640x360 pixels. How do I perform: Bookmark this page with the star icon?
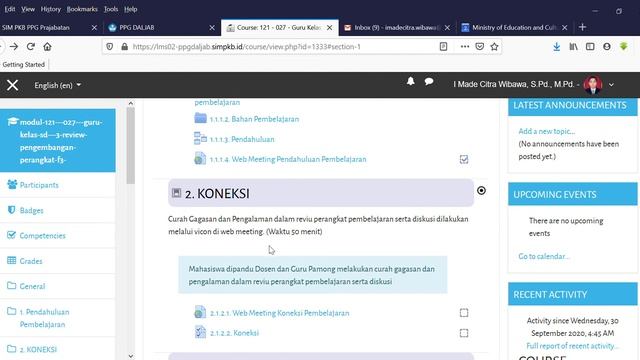tap(494, 47)
